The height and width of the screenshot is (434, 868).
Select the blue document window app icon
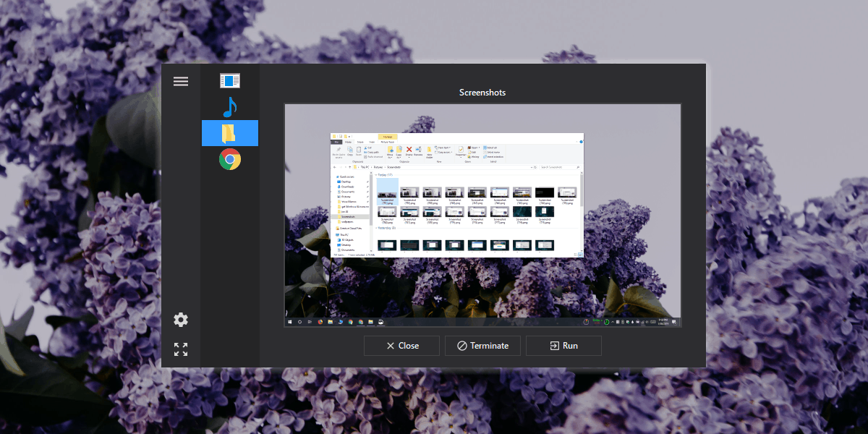click(x=230, y=81)
